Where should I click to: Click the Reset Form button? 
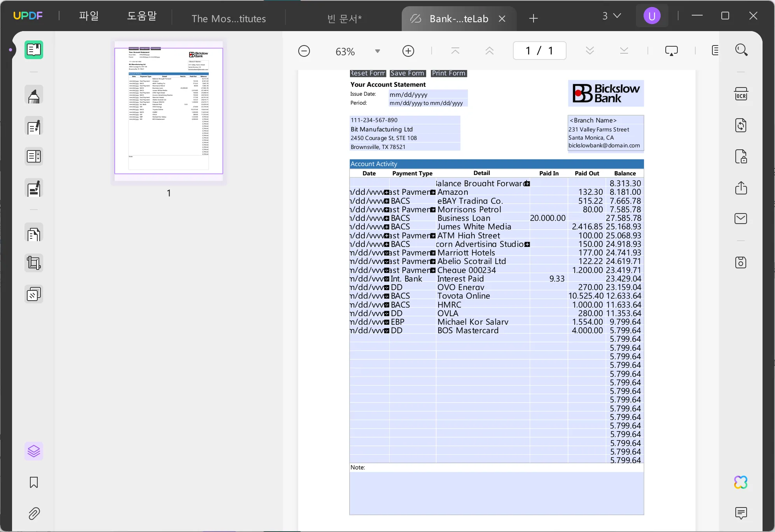(x=366, y=73)
